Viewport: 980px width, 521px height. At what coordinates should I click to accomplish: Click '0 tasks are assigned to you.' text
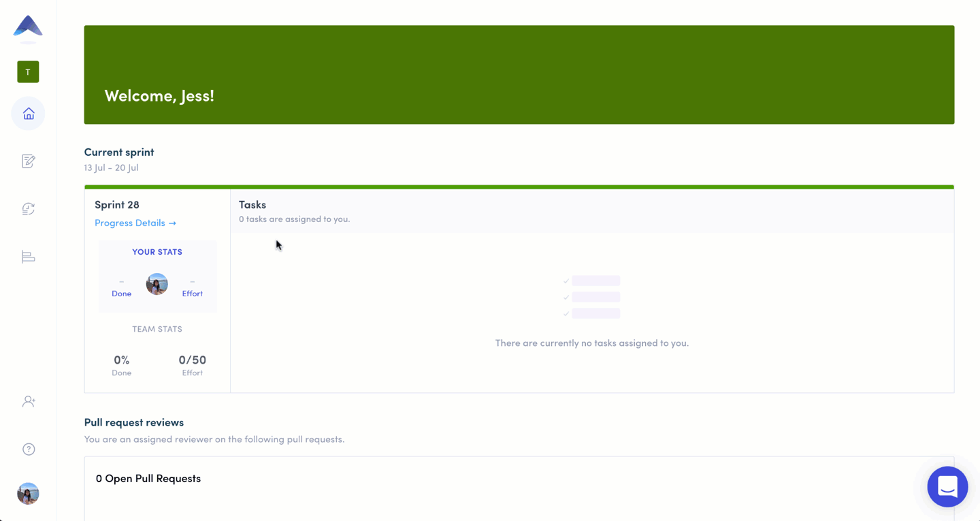coord(295,219)
